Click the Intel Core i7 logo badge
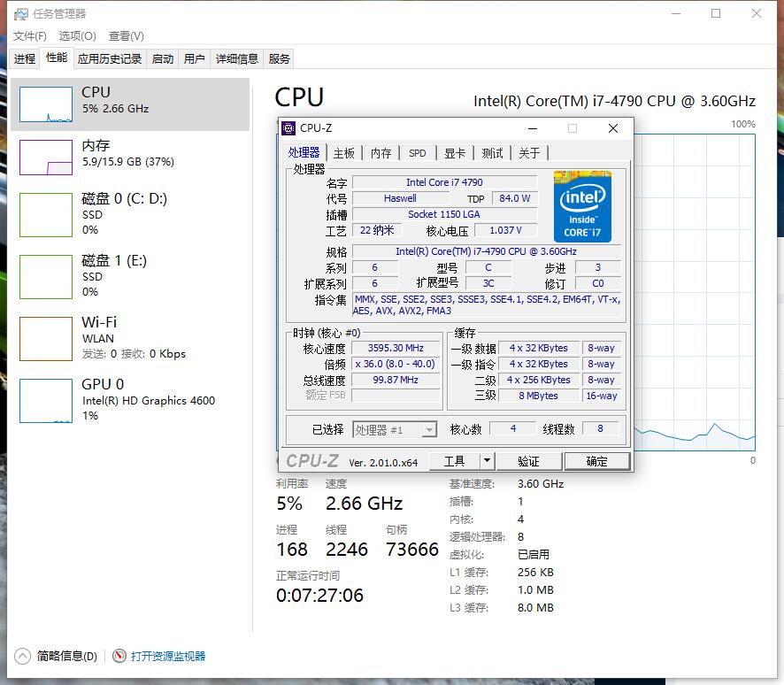Viewport: 784px width, 685px height. click(582, 206)
